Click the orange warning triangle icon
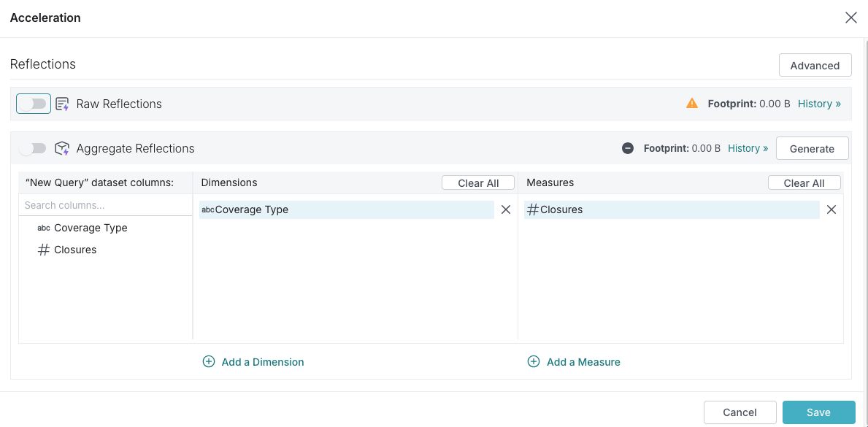 [692, 104]
